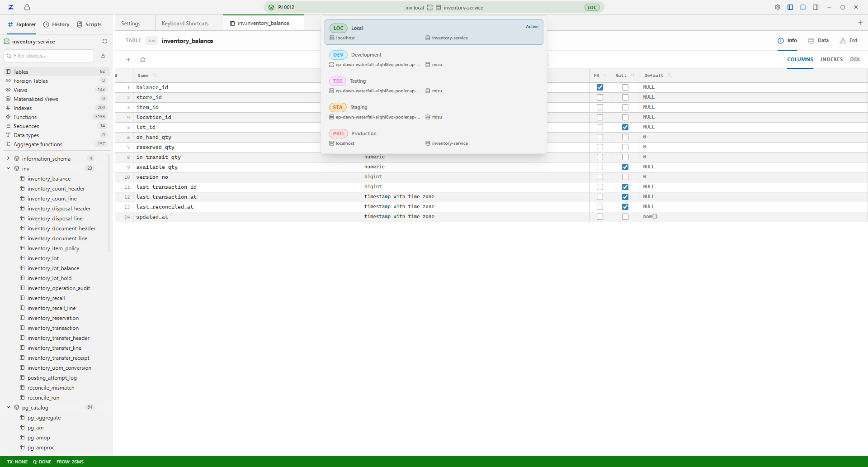
Task: Open the Erd view
Action: pos(849,41)
